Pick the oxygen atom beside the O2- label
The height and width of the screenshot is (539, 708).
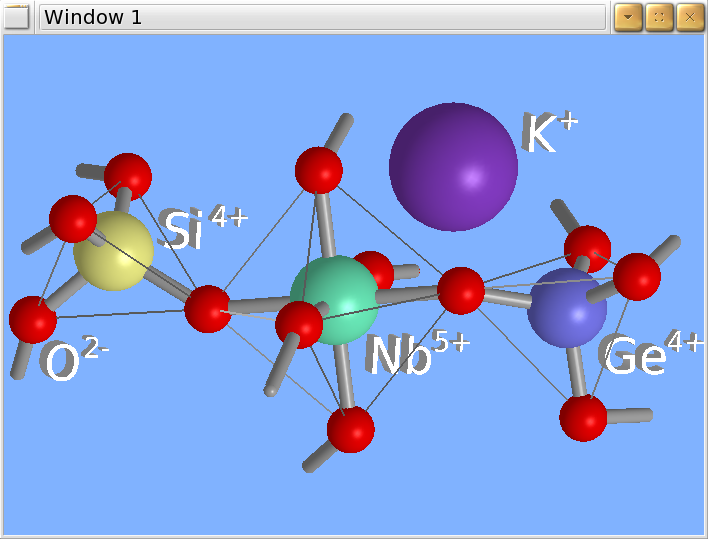pos(33,319)
